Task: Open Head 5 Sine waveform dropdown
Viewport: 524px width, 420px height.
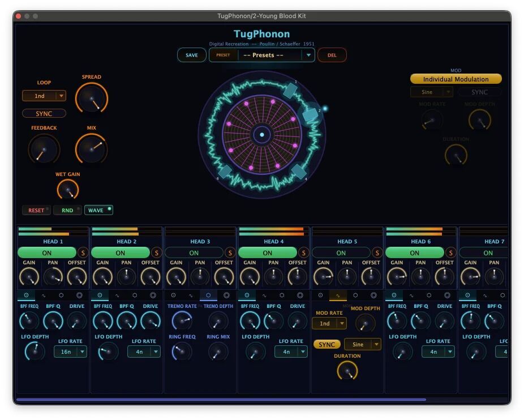Action: 363,344
